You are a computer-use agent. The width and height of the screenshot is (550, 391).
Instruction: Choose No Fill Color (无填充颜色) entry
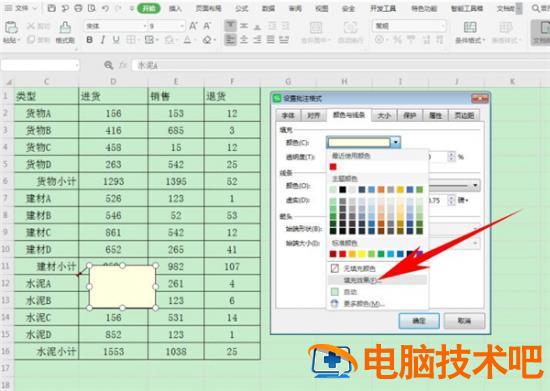(377, 268)
